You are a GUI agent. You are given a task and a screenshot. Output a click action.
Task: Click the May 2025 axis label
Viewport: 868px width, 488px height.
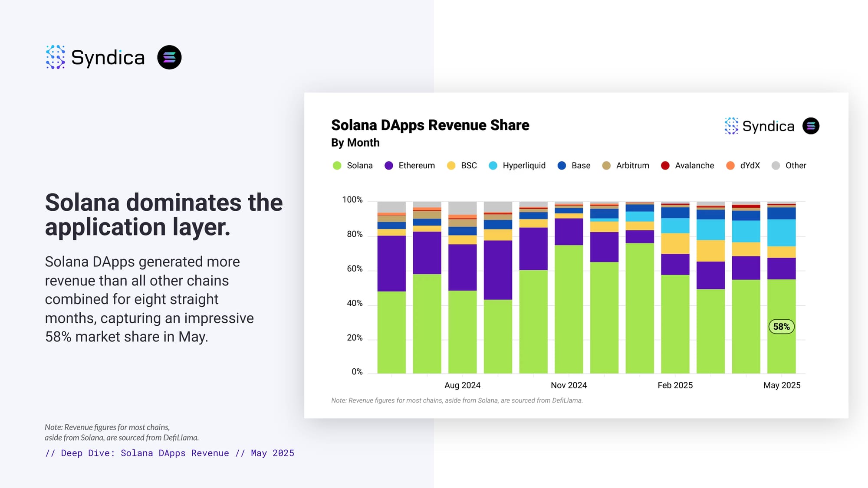pyautogui.click(x=782, y=385)
